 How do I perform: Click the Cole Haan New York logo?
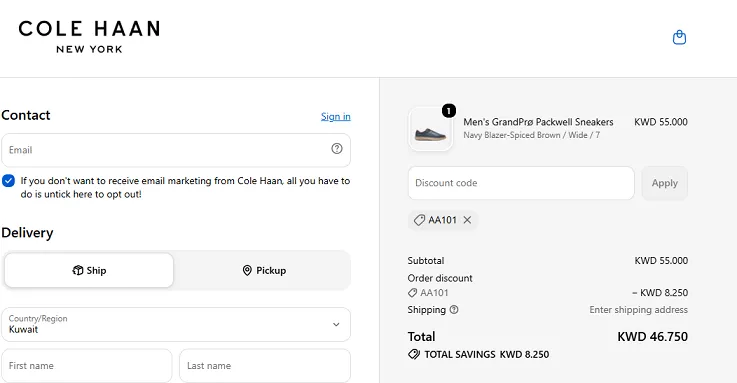point(89,37)
